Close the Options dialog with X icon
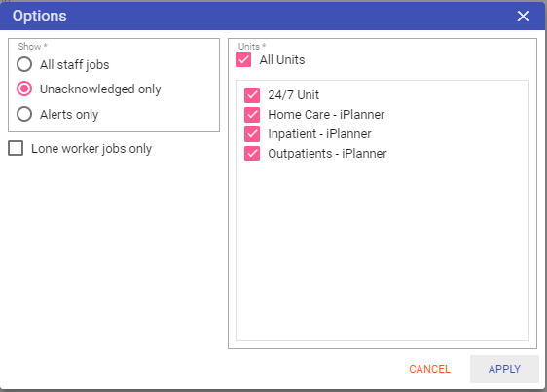Screen dimensions: 547x392 523,16
